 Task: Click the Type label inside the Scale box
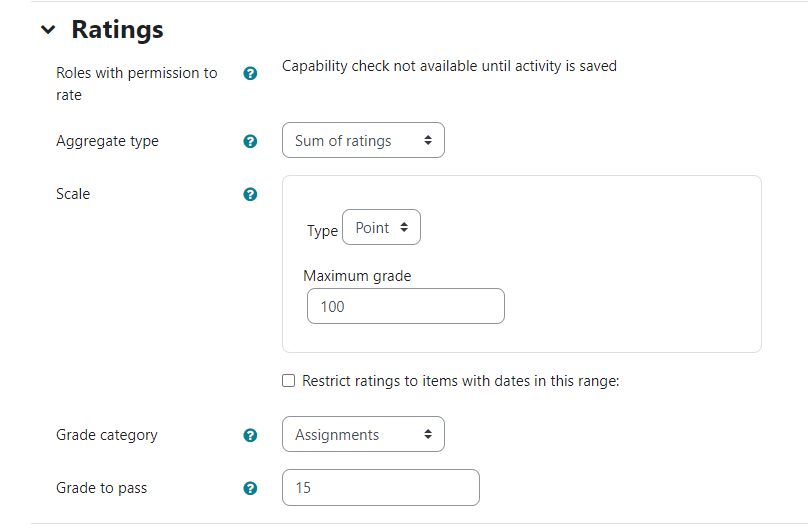click(322, 231)
